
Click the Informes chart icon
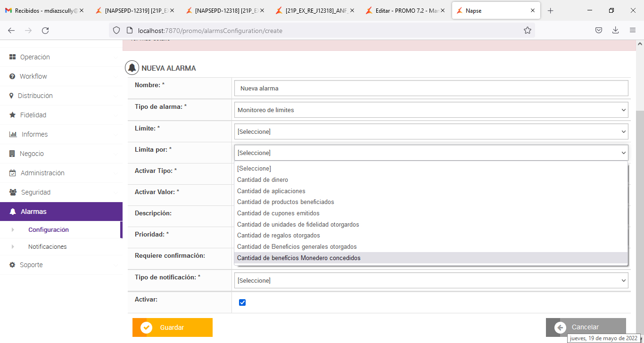[x=13, y=134]
